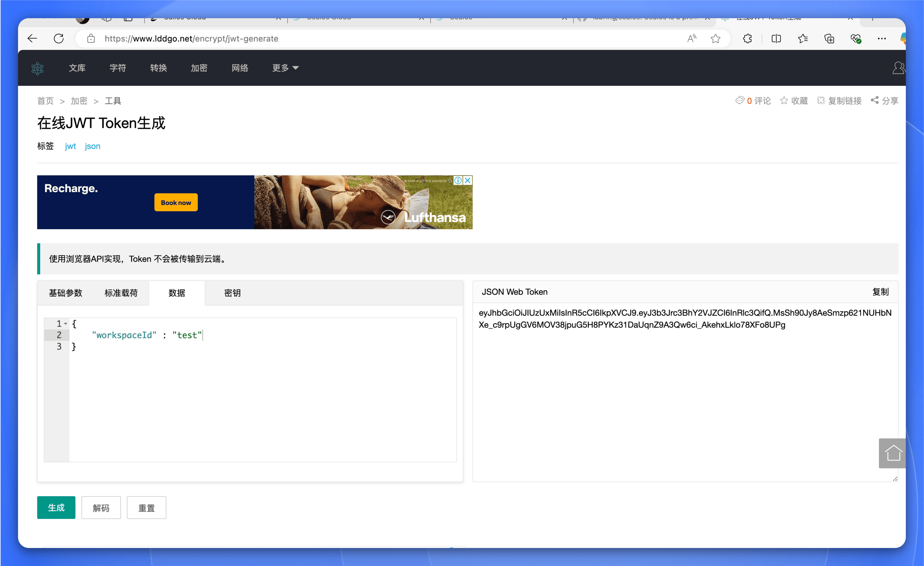Open the 加密 navigation menu
The height and width of the screenshot is (566, 924).
[x=199, y=68]
